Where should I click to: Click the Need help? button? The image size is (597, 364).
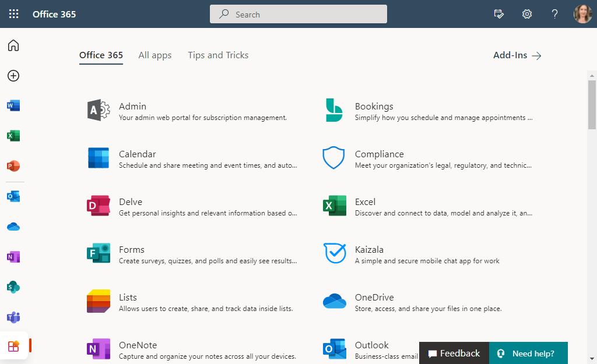point(528,354)
